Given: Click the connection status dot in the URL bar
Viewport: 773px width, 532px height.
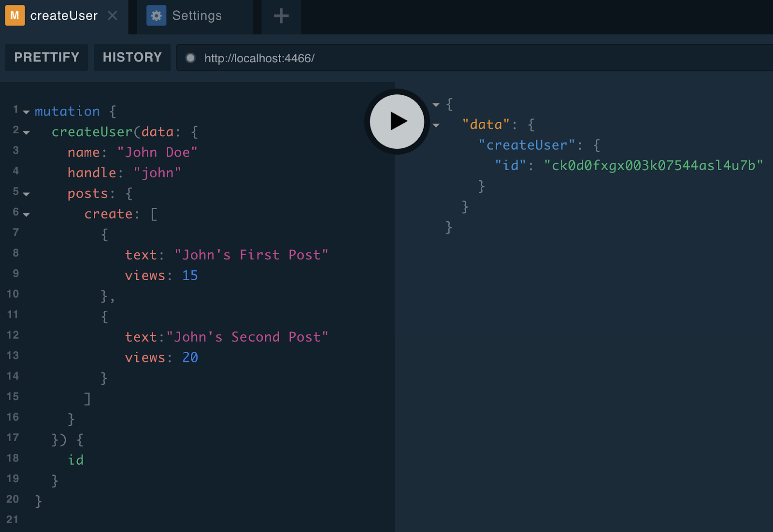Looking at the screenshot, I should (x=190, y=58).
